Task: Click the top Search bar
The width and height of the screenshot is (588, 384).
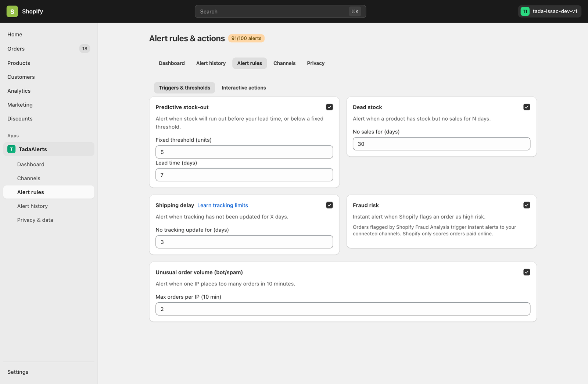Action: (x=280, y=11)
